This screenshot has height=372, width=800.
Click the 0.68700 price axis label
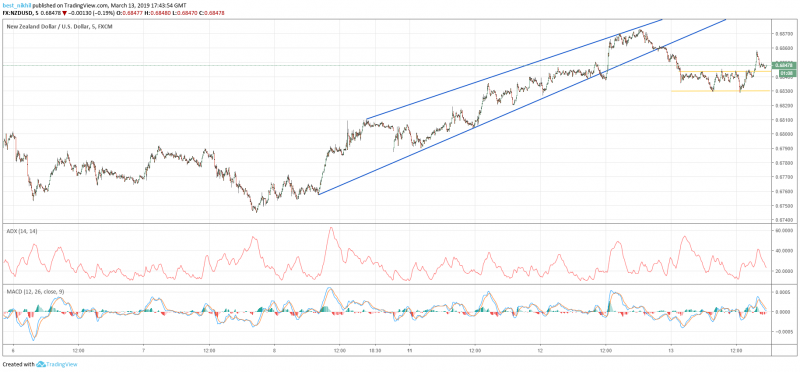tap(783, 34)
